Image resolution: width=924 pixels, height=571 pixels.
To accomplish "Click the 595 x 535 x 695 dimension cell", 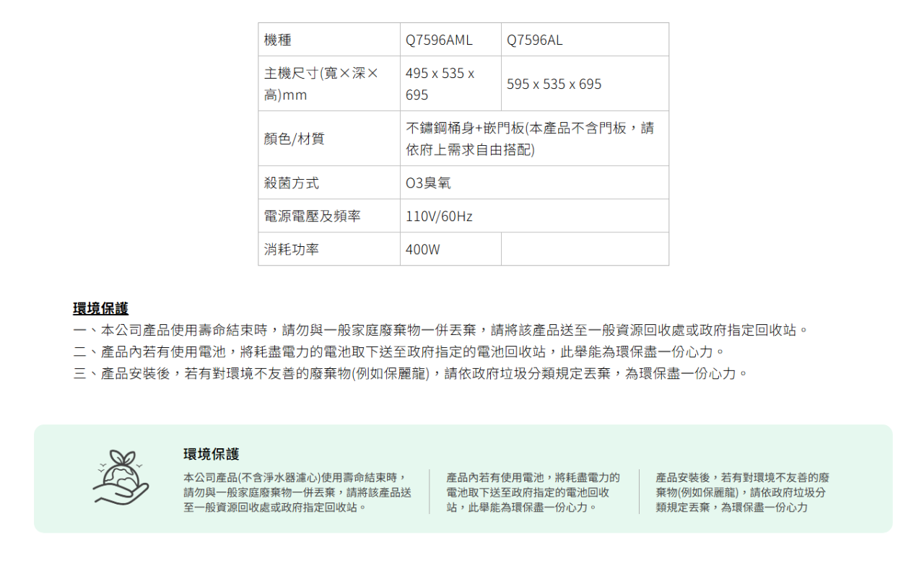I will (x=585, y=84).
